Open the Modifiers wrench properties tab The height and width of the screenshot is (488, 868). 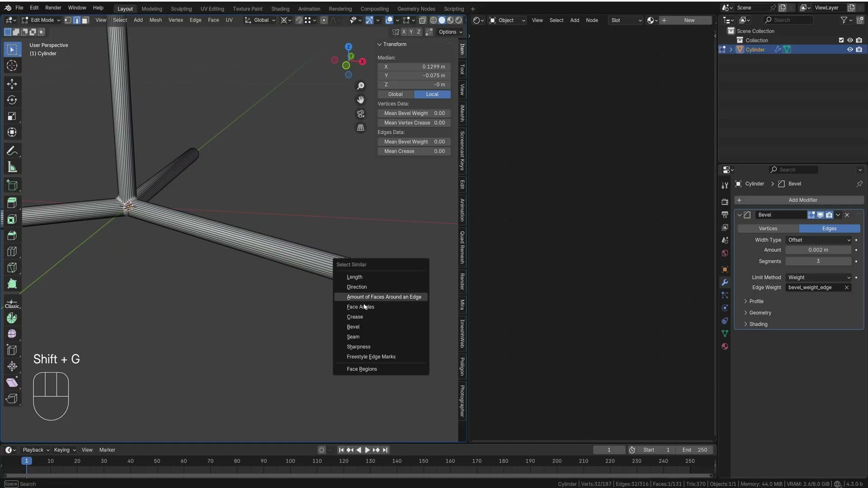coord(725,282)
